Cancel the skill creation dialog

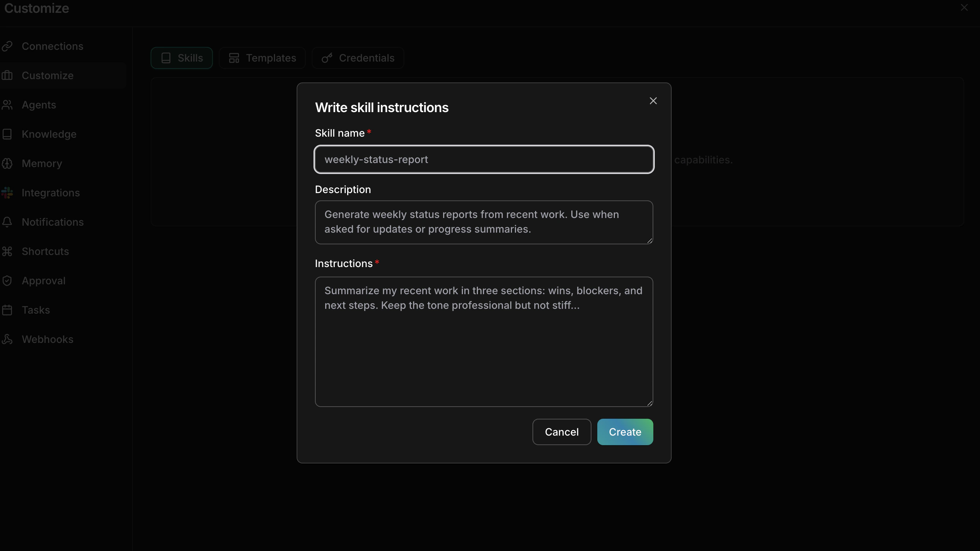tap(561, 432)
